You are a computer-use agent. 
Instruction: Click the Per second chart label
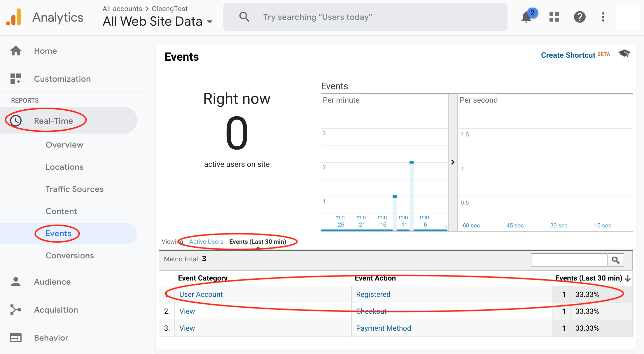pos(479,100)
